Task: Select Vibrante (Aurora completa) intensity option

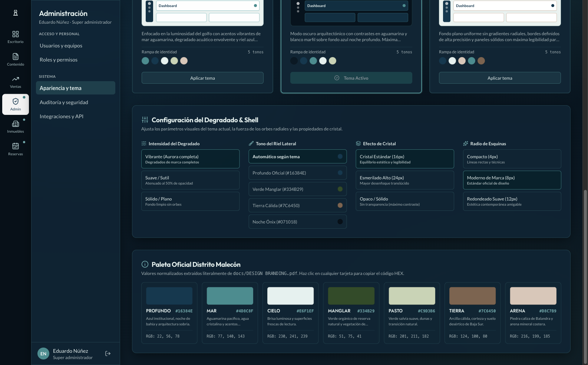Action: pos(190,159)
